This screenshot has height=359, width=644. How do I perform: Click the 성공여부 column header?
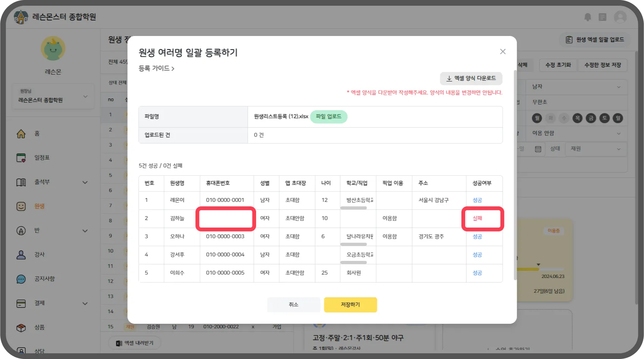482,183
